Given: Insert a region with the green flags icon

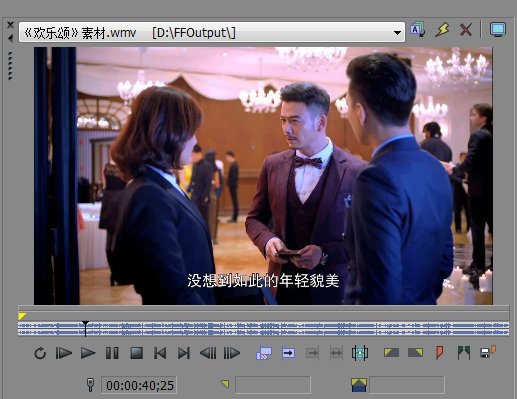Looking at the screenshot, I should 464,353.
